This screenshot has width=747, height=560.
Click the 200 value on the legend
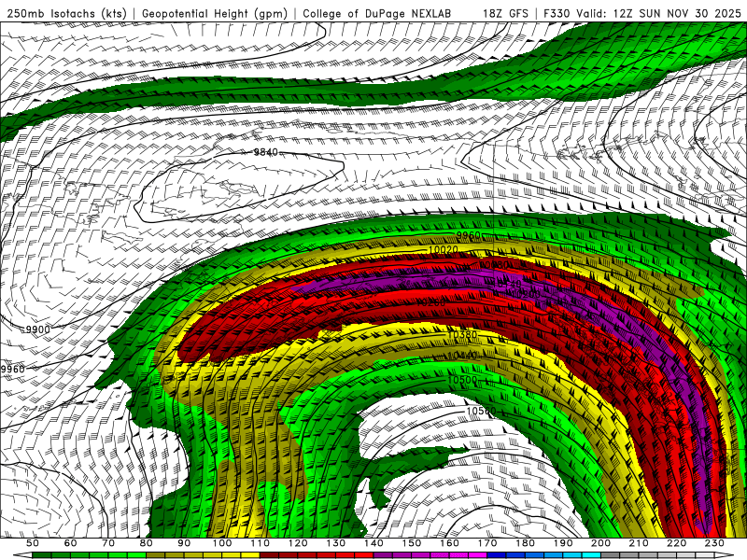pyautogui.click(x=600, y=543)
